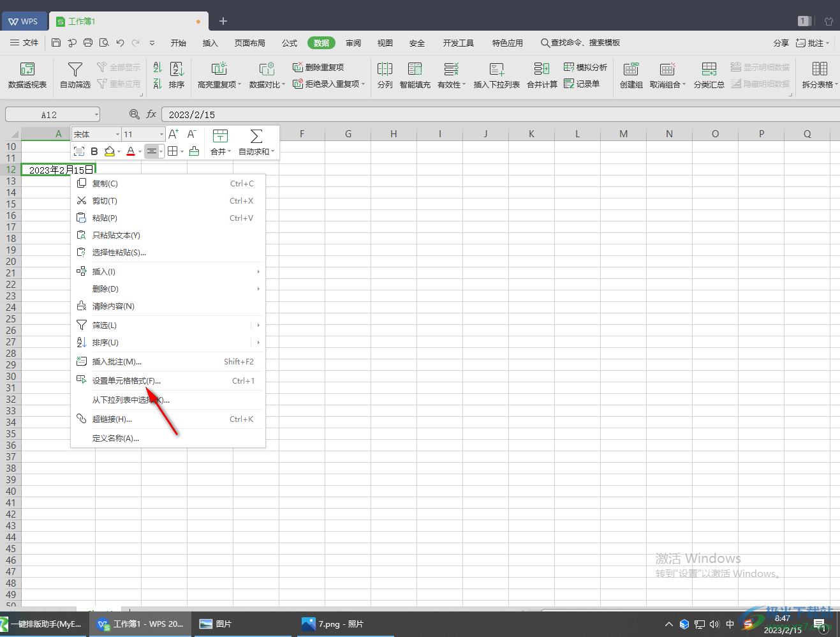Click the fx insert function icon
This screenshot has width=840, height=637.
coord(151,114)
